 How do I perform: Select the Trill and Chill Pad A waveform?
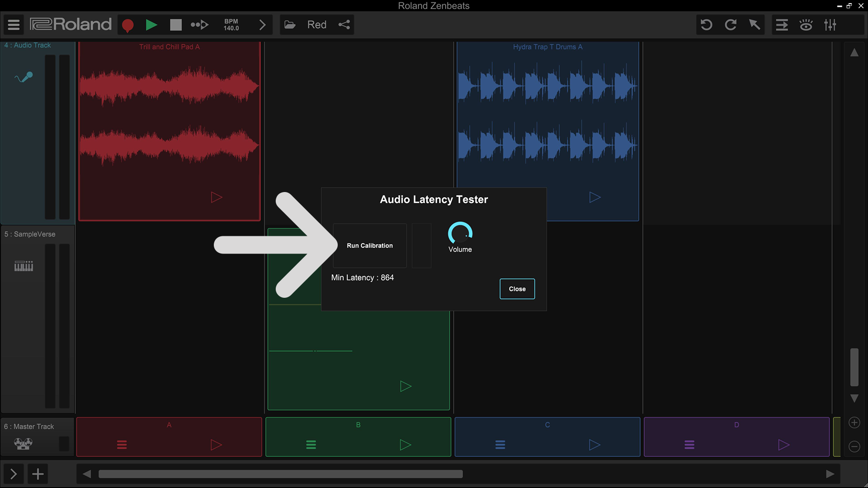(x=169, y=115)
